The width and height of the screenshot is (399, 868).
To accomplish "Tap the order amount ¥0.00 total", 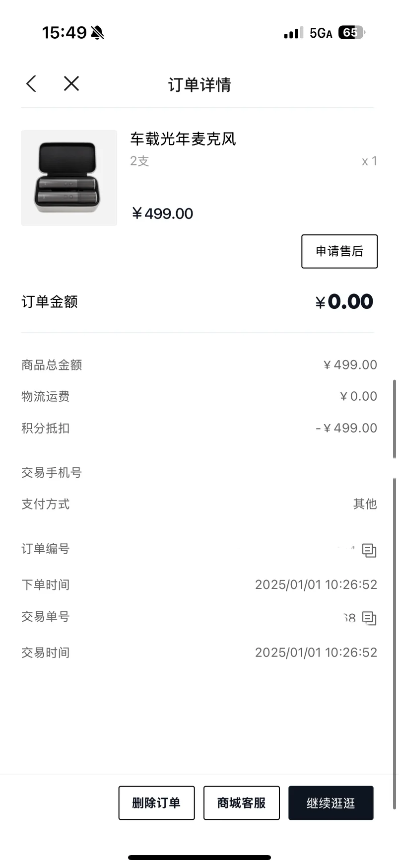I will 344,301.
